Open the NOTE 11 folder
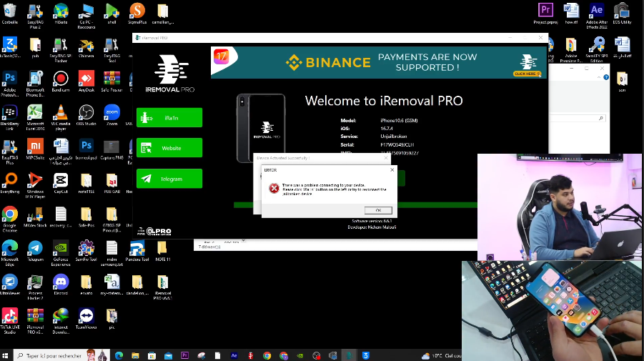This screenshot has height=361, width=644. [163, 251]
